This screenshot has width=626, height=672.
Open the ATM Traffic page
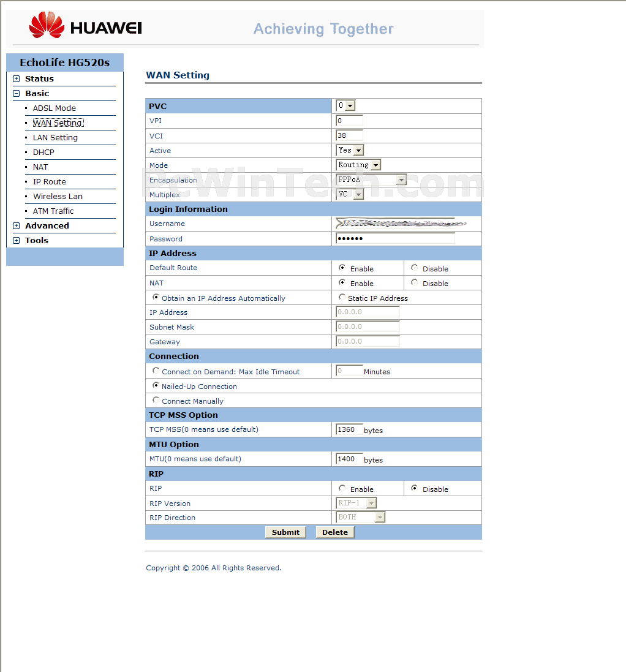[x=53, y=211]
